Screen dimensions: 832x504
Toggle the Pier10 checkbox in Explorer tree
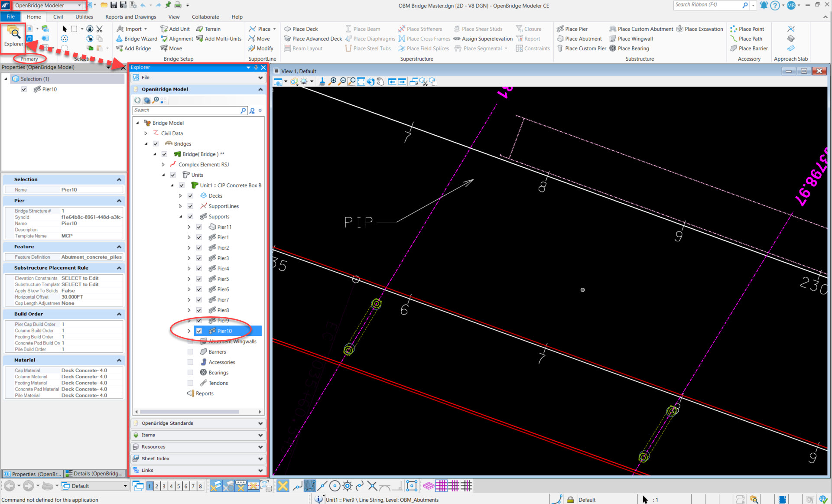click(x=199, y=331)
